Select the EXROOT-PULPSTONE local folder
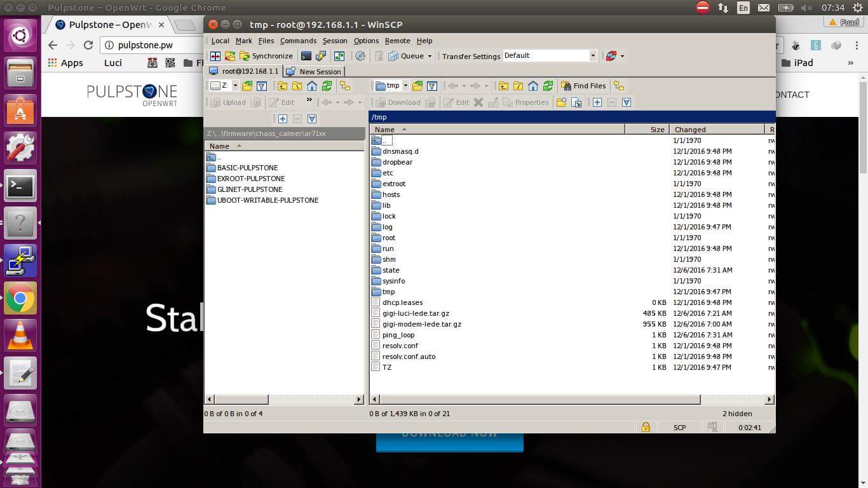Screen dimensions: 868x488 click(251, 179)
